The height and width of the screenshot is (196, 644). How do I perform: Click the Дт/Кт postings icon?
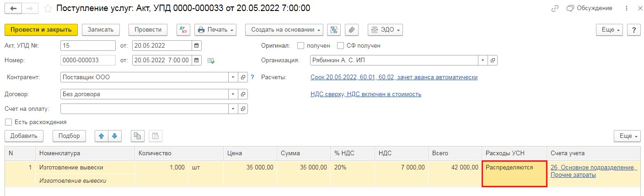[183, 30]
